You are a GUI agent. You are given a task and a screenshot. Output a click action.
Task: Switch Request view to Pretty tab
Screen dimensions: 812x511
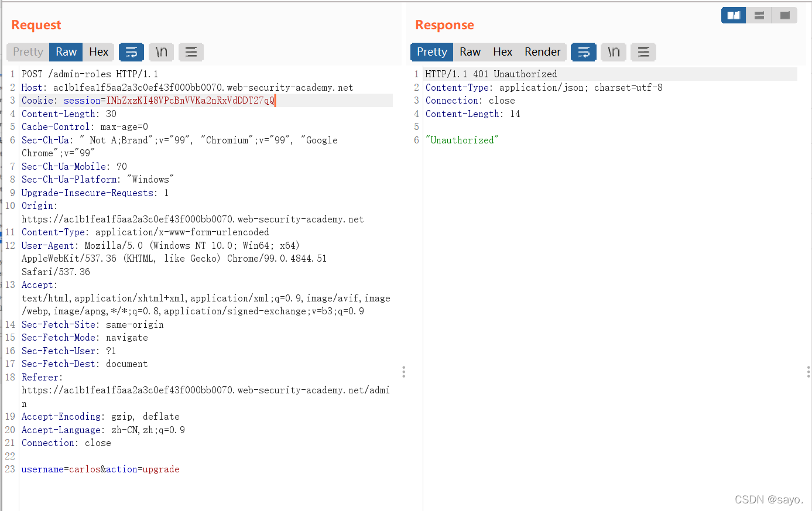coord(28,52)
